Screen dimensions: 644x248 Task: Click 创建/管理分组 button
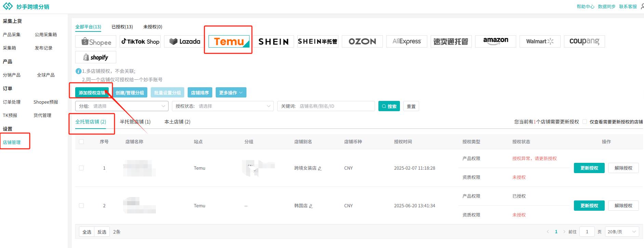(130, 93)
